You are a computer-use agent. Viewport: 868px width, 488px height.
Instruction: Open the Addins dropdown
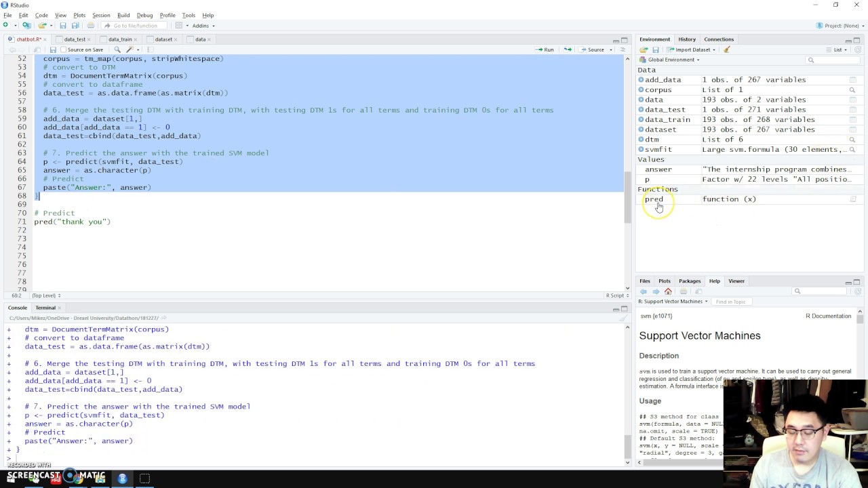203,26
